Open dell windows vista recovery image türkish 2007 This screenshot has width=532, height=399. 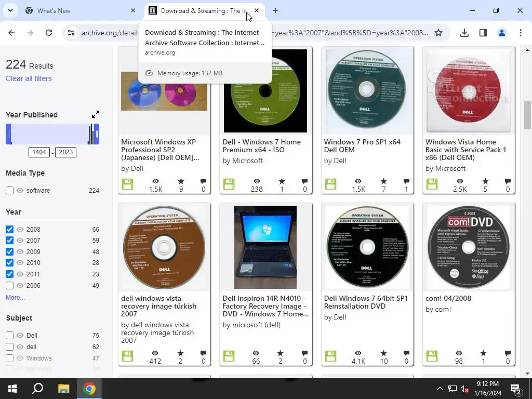click(158, 306)
